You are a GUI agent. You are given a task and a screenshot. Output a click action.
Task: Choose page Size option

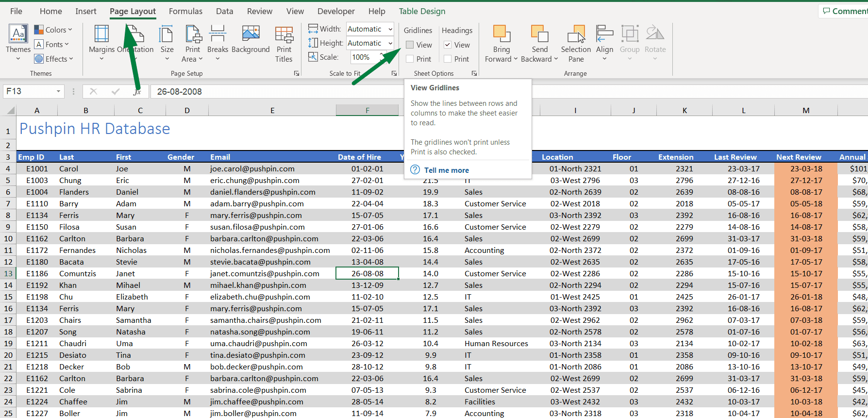pyautogui.click(x=167, y=43)
